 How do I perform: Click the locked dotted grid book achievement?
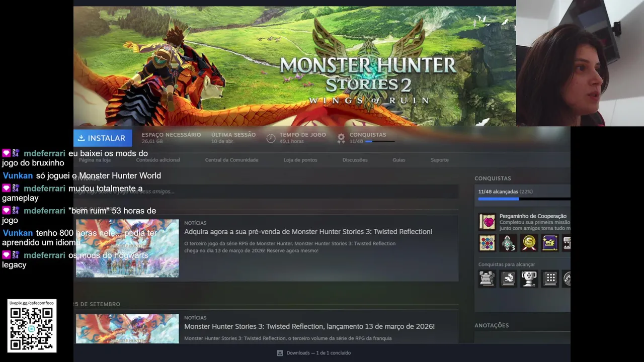tap(550, 279)
